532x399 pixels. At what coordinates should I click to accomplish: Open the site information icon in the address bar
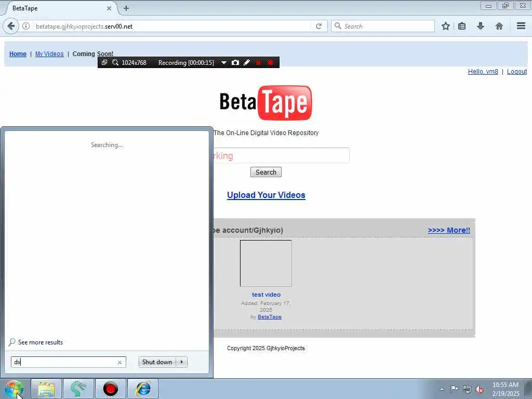click(26, 26)
